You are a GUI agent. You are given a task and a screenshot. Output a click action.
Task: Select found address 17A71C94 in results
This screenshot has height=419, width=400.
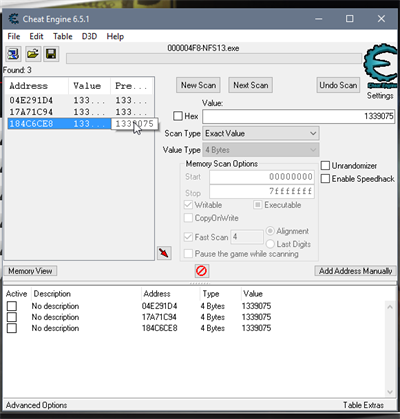[x=79, y=112]
